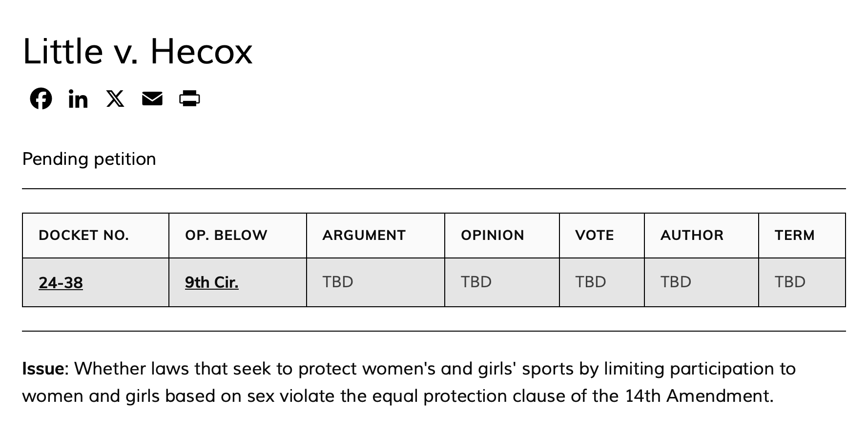Email this case page

152,99
